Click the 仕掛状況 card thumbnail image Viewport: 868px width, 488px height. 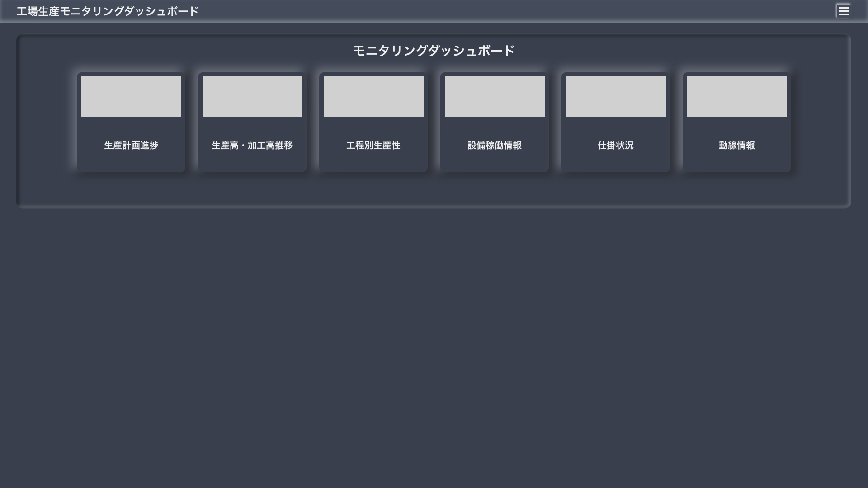click(615, 96)
